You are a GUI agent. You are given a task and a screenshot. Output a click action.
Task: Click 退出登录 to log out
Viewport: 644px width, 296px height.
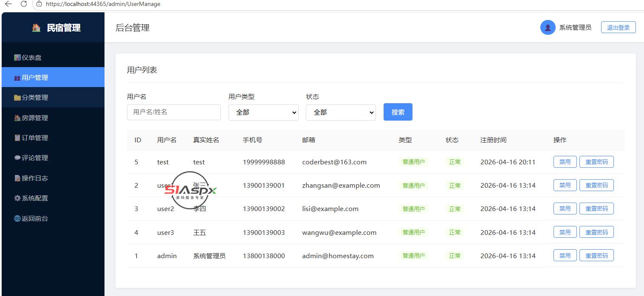coord(619,28)
